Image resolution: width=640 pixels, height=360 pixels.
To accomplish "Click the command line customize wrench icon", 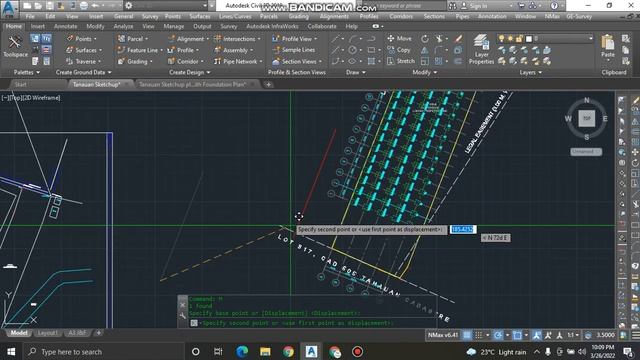I will coord(182,316).
